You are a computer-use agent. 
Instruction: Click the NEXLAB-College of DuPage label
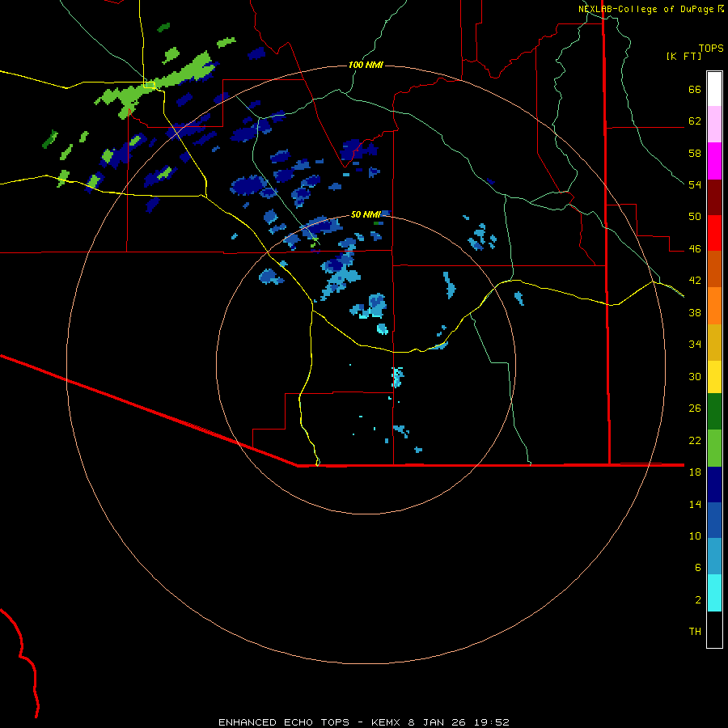click(645, 9)
